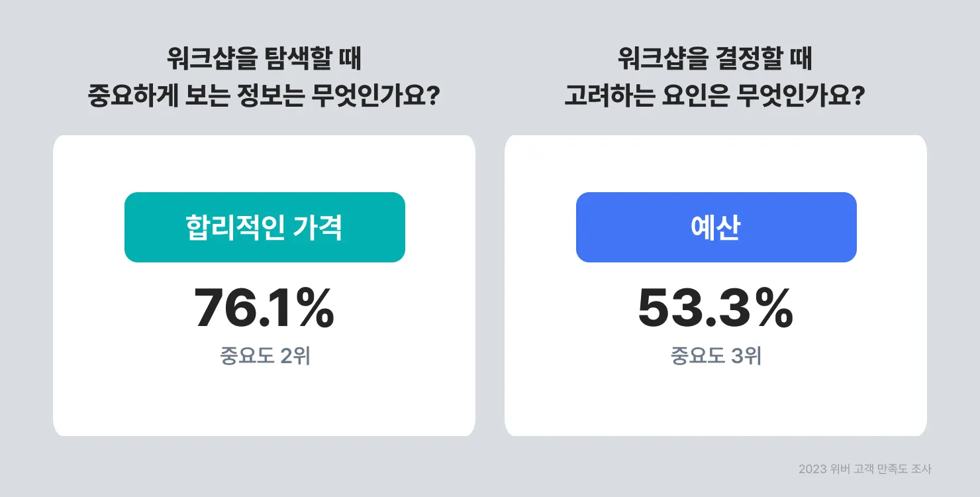Screen dimensions: 980x497
Task: Click the 중요도 3위 label
Action: 716,356
